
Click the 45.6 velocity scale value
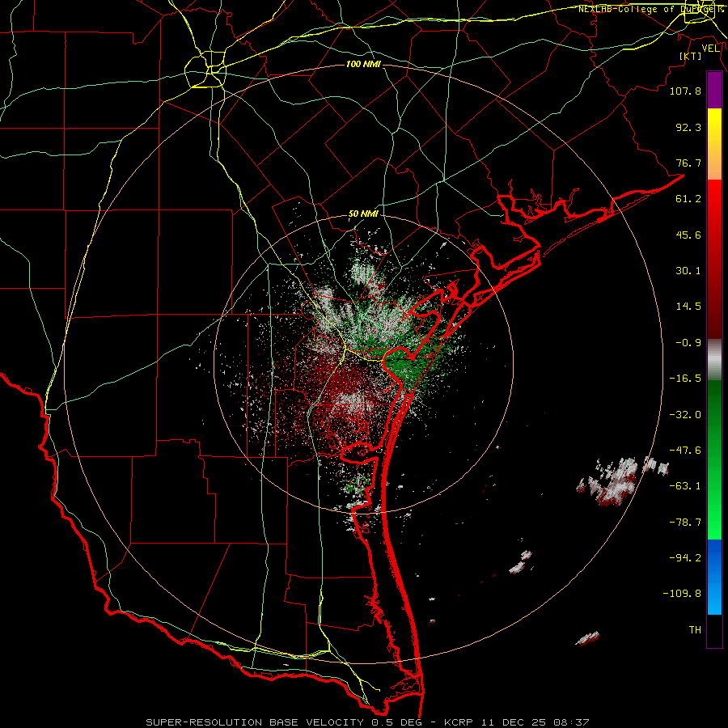[688, 235]
